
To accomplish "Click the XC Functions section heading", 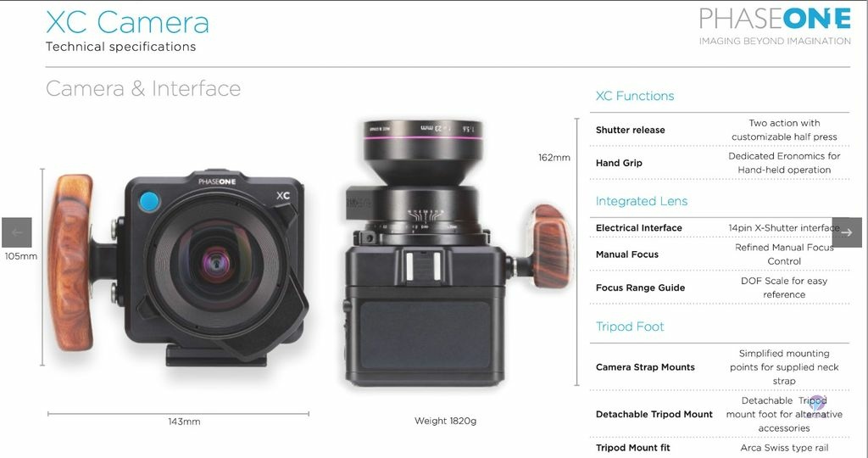I will [634, 96].
